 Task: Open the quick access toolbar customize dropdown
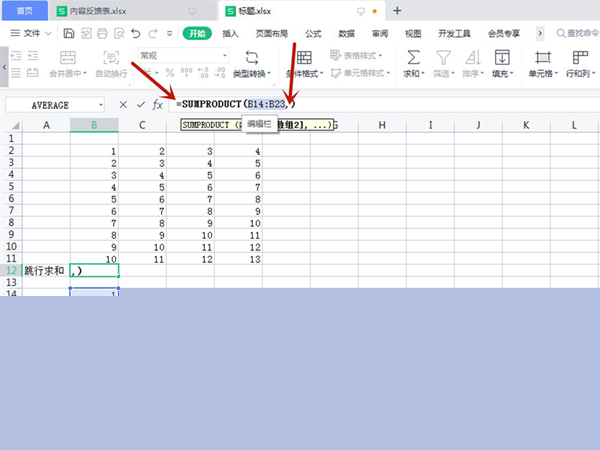click(170, 34)
